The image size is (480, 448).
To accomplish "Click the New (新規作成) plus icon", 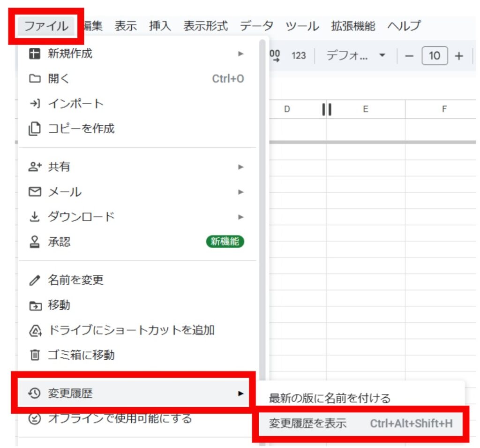I will [35, 54].
